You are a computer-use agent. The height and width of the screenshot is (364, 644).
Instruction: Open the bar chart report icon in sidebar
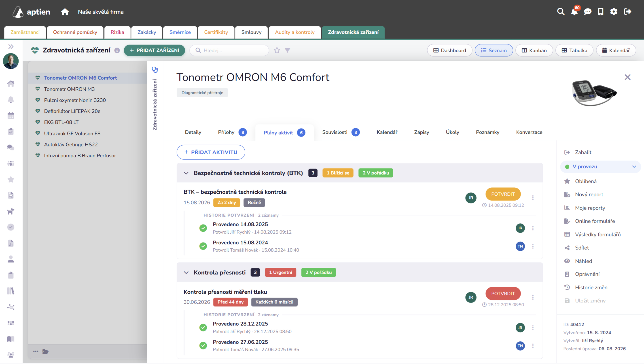pyautogui.click(x=11, y=243)
